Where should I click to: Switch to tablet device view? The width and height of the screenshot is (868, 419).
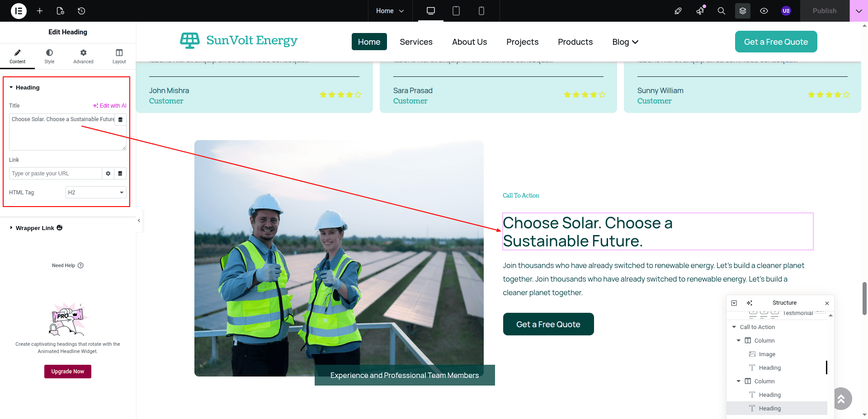tap(456, 11)
